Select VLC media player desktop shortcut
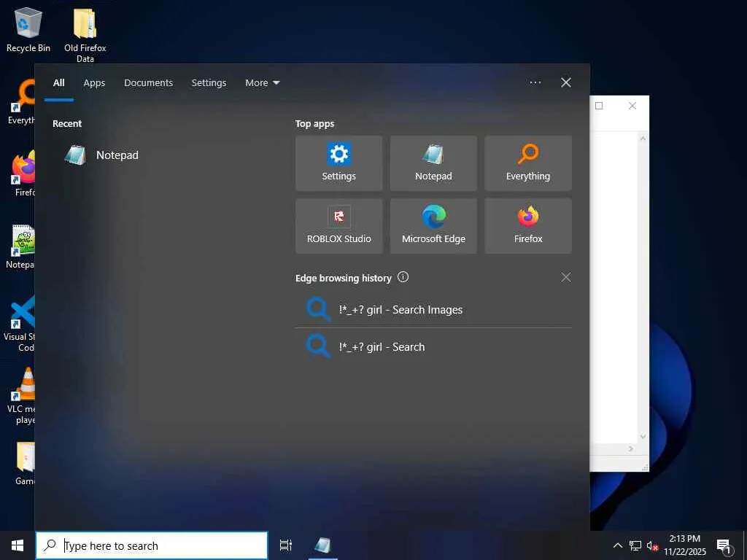This screenshot has height=560, width=747. tap(22, 396)
